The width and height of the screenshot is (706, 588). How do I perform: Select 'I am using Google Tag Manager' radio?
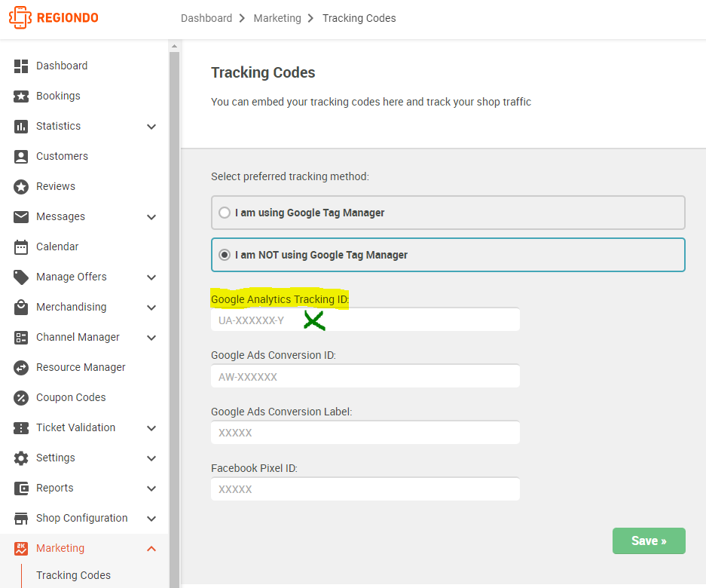coord(225,213)
